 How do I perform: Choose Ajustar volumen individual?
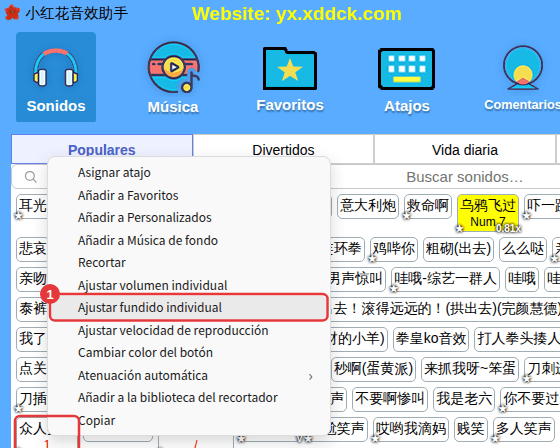point(189,285)
